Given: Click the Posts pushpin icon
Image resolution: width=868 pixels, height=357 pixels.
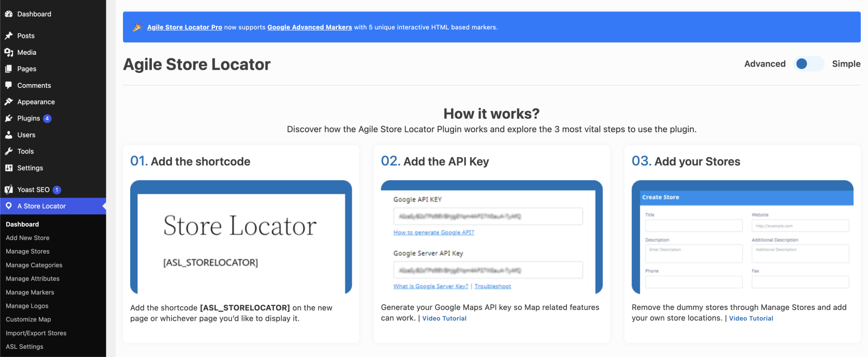Looking at the screenshot, I should pyautogui.click(x=9, y=36).
